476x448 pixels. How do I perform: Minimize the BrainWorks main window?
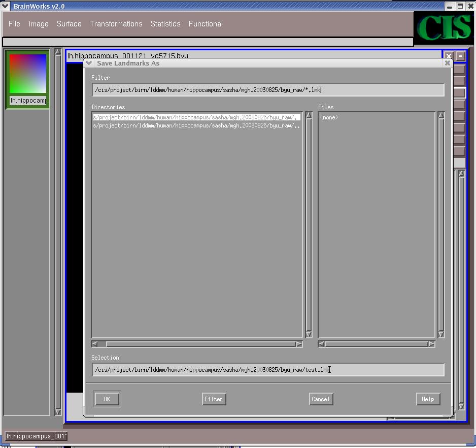tap(450, 6)
